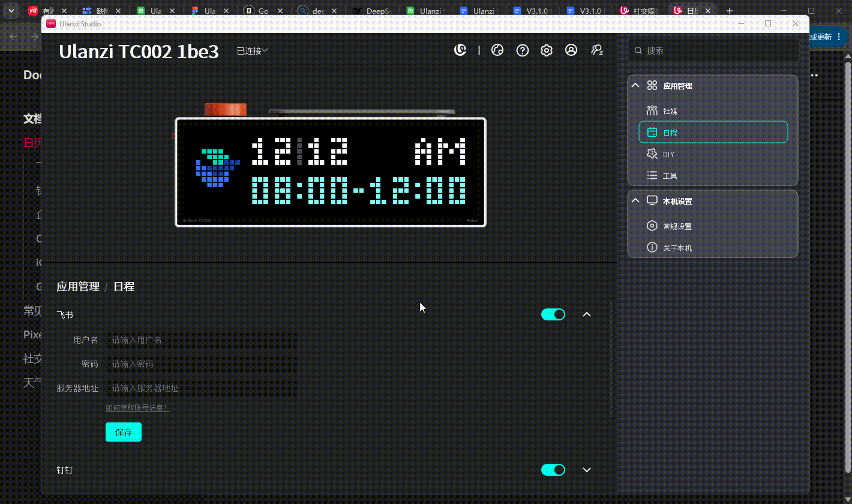The image size is (852, 504).
Task: Open browser three-dot menu
Action: coord(839,37)
